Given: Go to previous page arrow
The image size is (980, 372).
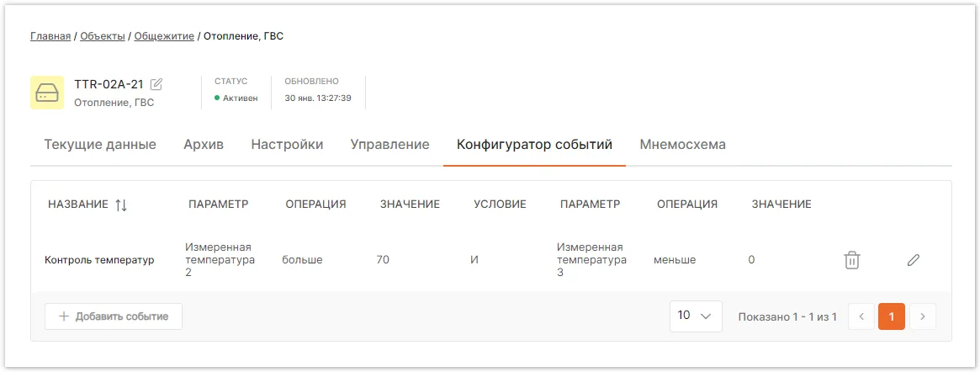Looking at the screenshot, I should [861, 316].
